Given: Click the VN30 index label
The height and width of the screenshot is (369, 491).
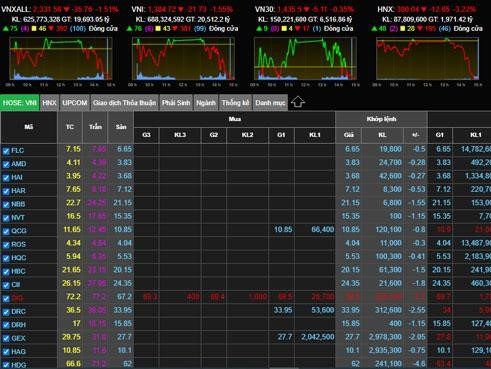Looking at the screenshot, I should coord(265,9).
